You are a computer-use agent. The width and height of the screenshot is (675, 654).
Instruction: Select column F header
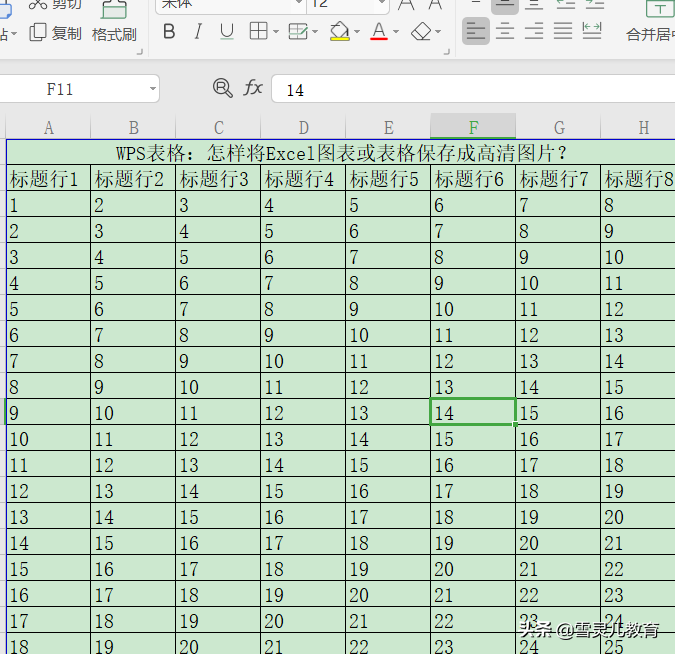473,127
